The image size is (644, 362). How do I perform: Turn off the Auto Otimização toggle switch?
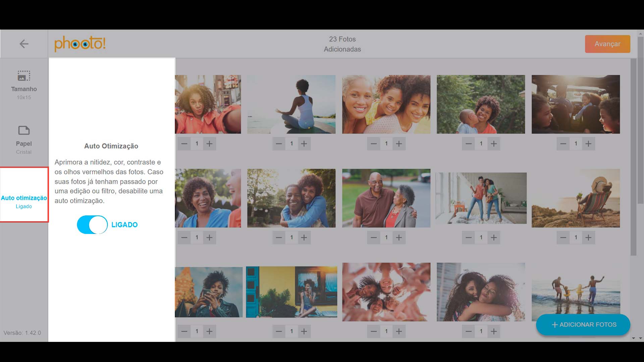92,225
